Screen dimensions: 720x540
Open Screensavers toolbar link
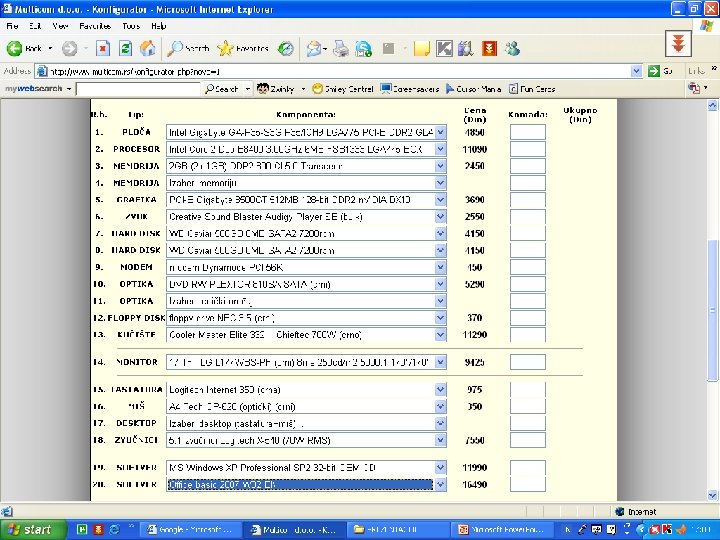click(410, 89)
